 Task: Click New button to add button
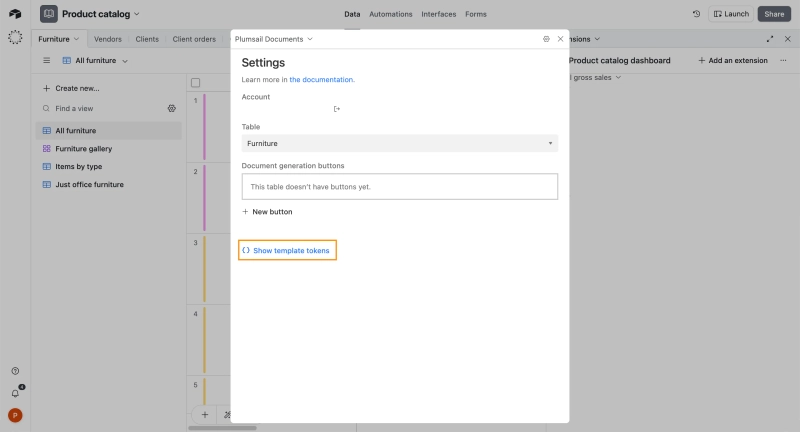[267, 212]
